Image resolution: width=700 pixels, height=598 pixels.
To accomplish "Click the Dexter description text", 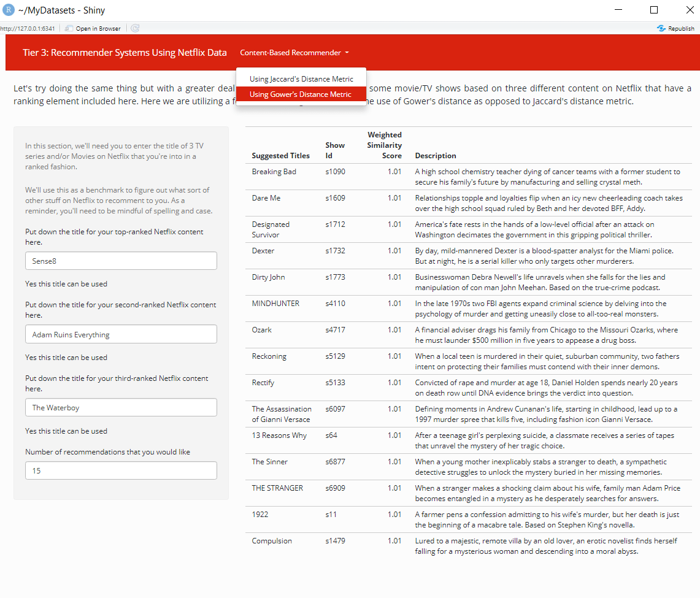I will tap(544, 256).
